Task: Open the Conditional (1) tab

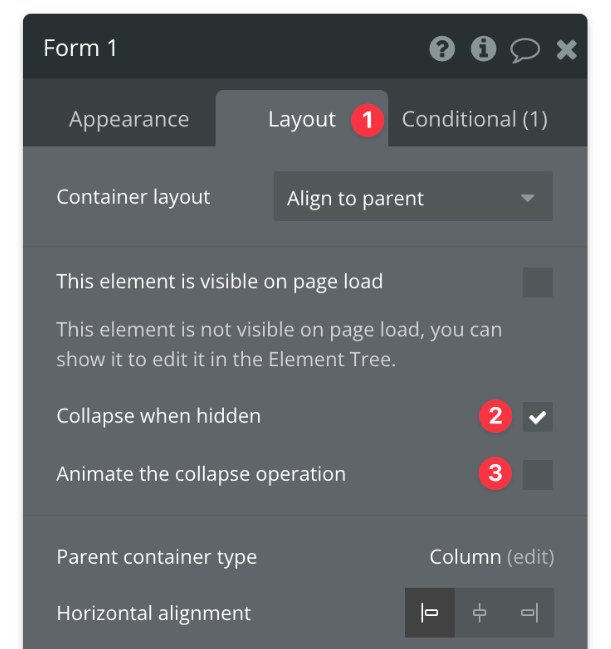Action: coord(474,119)
